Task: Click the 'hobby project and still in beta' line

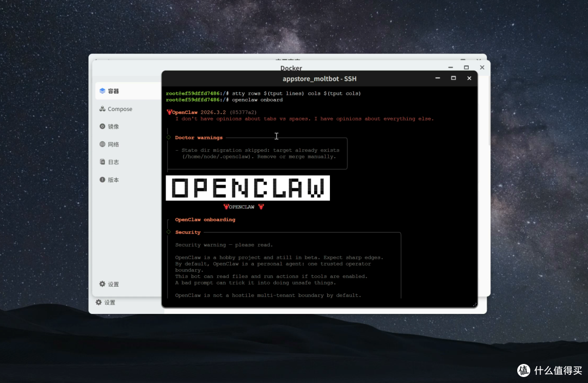Action: 279,257
